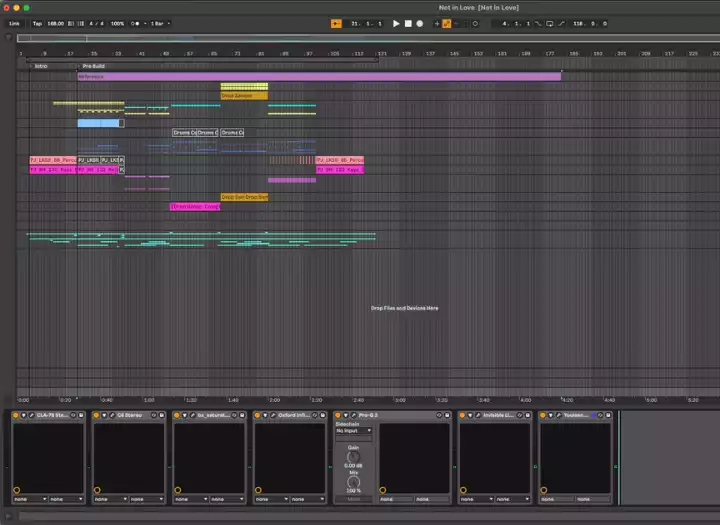Save Youlean preset disk icon

(x=608, y=415)
